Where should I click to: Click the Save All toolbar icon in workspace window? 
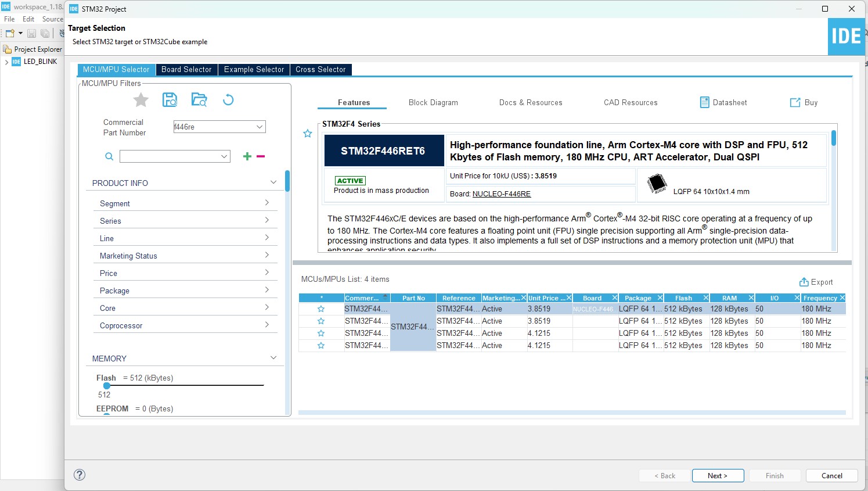(x=45, y=34)
